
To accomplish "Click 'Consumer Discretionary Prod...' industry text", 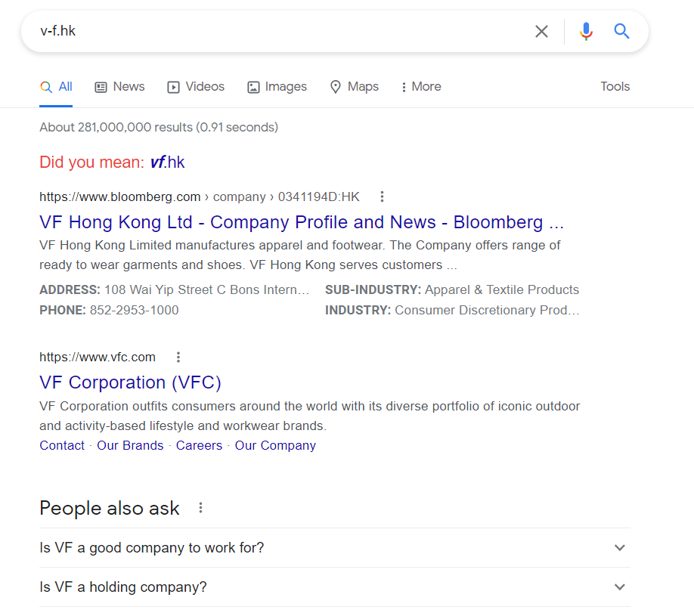I will click(487, 310).
